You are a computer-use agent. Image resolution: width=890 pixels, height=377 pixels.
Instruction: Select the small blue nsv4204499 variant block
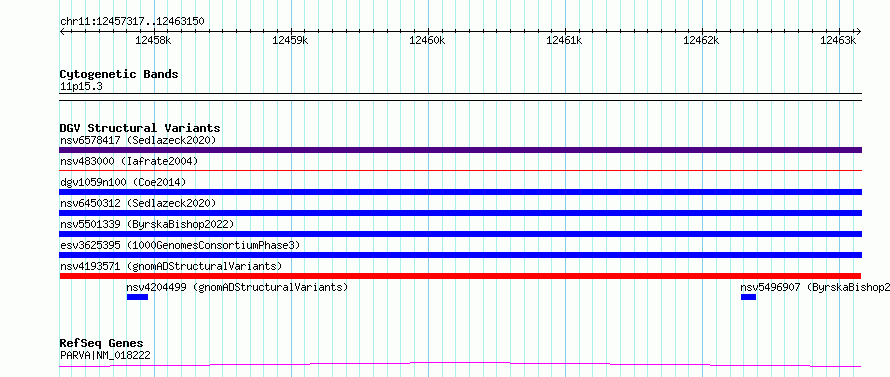point(137,297)
